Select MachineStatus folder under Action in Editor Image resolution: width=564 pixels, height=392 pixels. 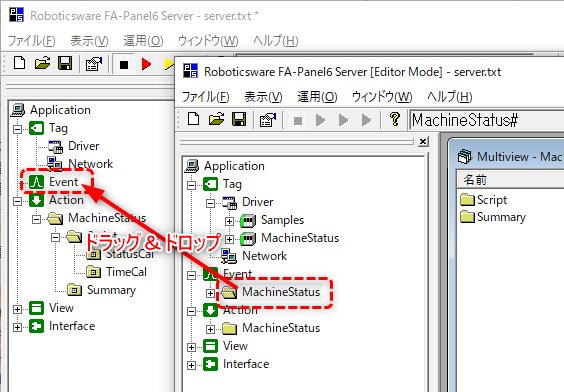[281, 328]
